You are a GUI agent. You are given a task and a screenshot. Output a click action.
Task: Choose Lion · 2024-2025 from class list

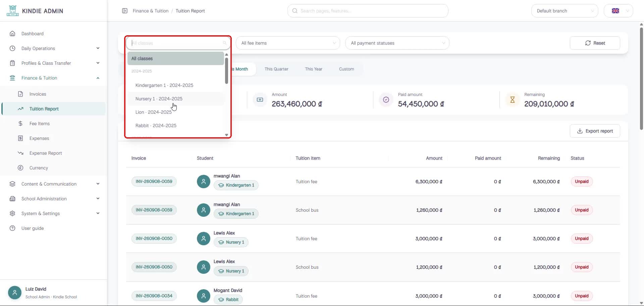(175, 112)
